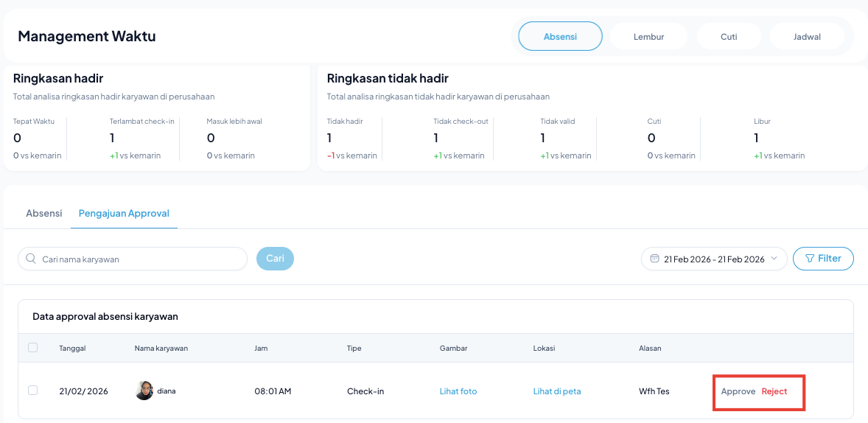This screenshot has width=868, height=423.
Task: Open the Lihat foto link
Action: point(458,391)
